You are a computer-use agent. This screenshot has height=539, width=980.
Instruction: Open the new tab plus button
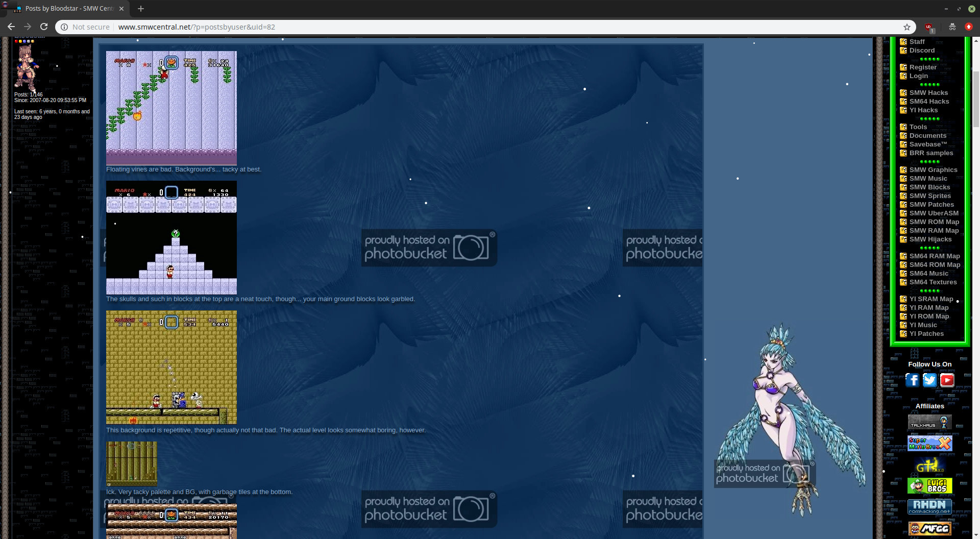point(141,9)
